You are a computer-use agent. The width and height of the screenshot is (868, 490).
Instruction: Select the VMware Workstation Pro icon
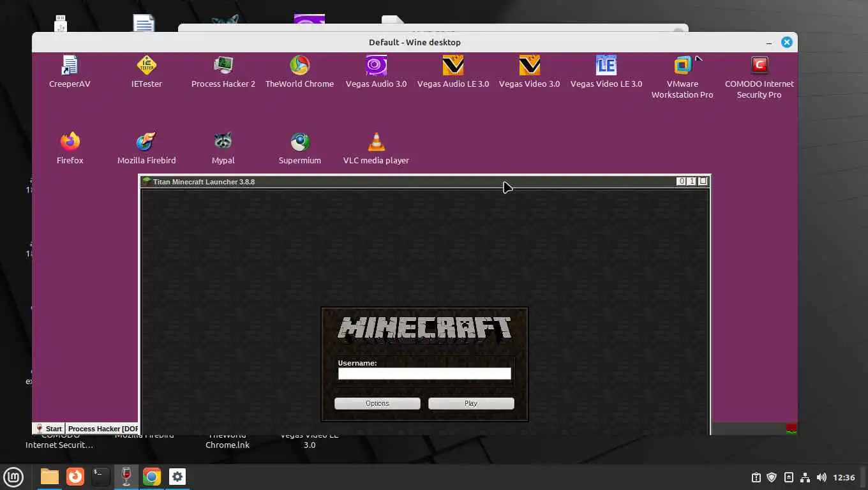click(x=683, y=65)
